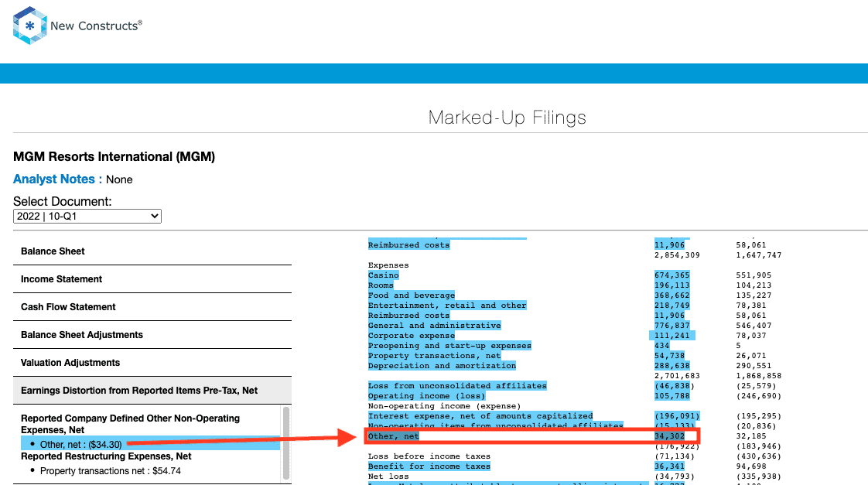The height and width of the screenshot is (485, 868).
Task: Click the highlighted 'Casino' expense line
Action: click(x=384, y=275)
